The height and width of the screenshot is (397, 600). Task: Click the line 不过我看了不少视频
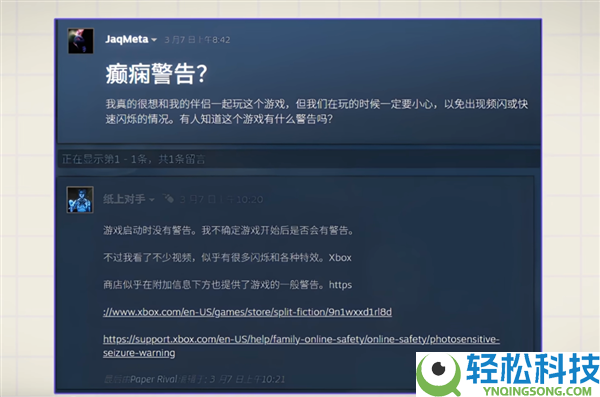coord(227,257)
